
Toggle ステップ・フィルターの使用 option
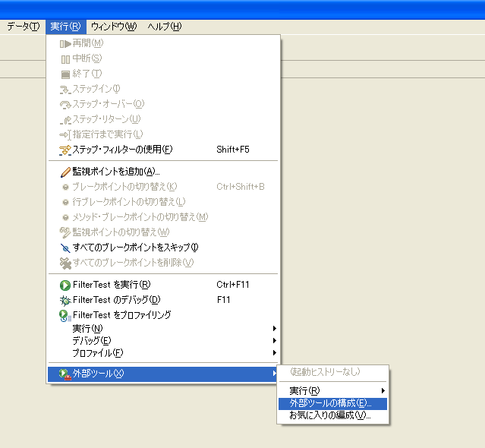(121, 150)
